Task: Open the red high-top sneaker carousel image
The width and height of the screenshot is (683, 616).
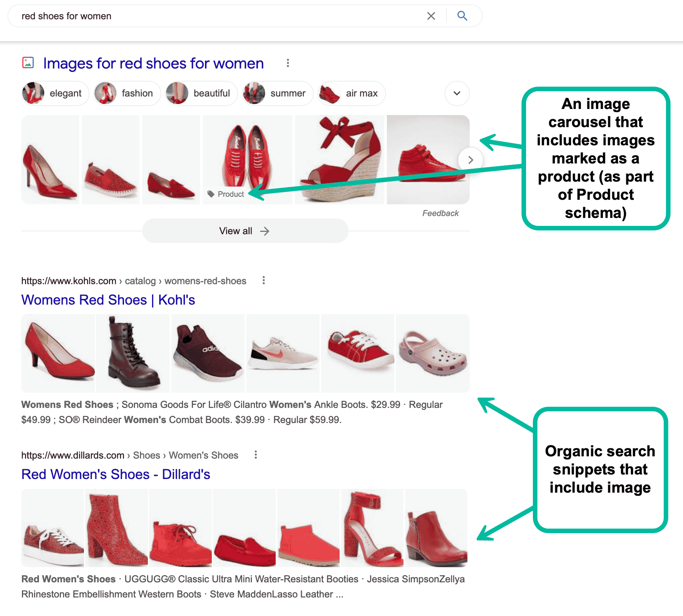Action: (x=428, y=160)
